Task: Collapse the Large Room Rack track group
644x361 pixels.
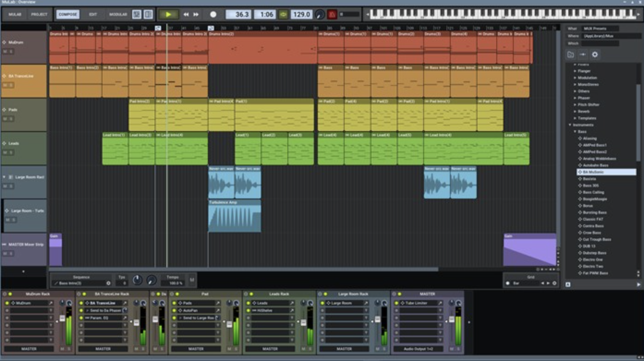Action: 5,177
